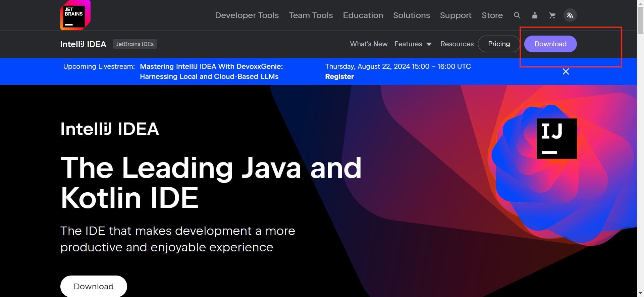The width and height of the screenshot is (644, 297).
Task: Open the language selector icon
Action: click(570, 15)
